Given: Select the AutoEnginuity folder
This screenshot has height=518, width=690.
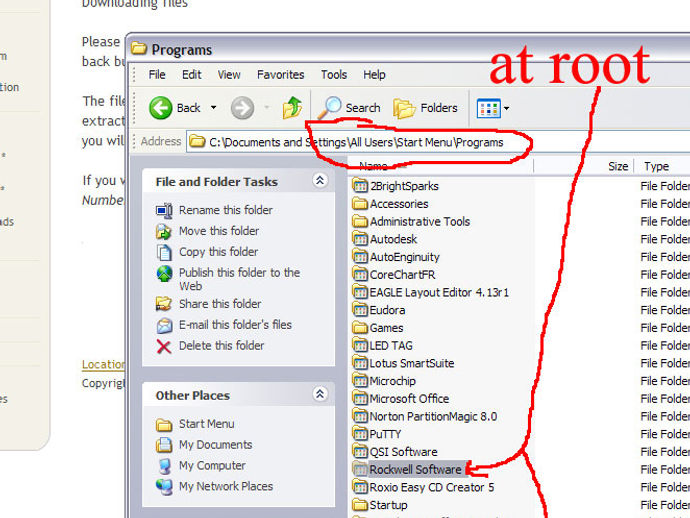Looking at the screenshot, I should pos(396,257).
